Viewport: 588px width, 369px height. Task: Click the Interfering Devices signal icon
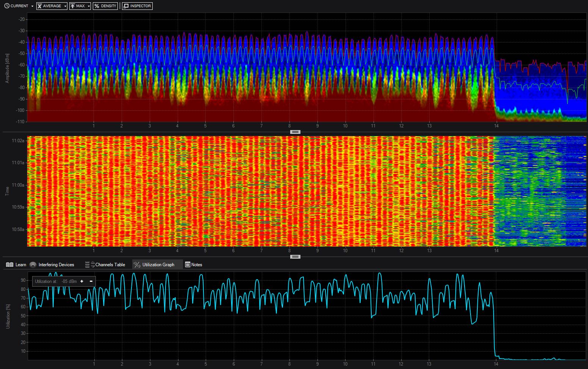33,265
